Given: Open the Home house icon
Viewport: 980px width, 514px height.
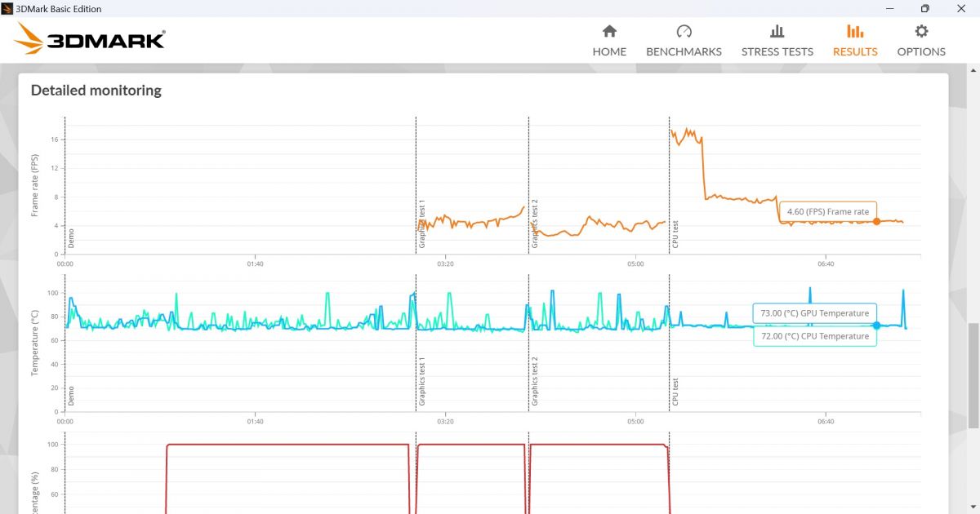Looking at the screenshot, I should (x=609, y=31).
